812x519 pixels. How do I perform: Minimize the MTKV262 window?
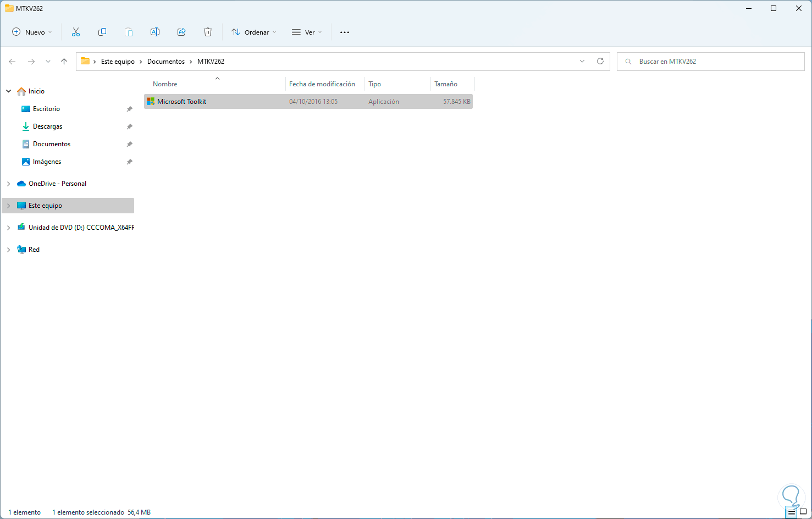click(x=749, y=8)
